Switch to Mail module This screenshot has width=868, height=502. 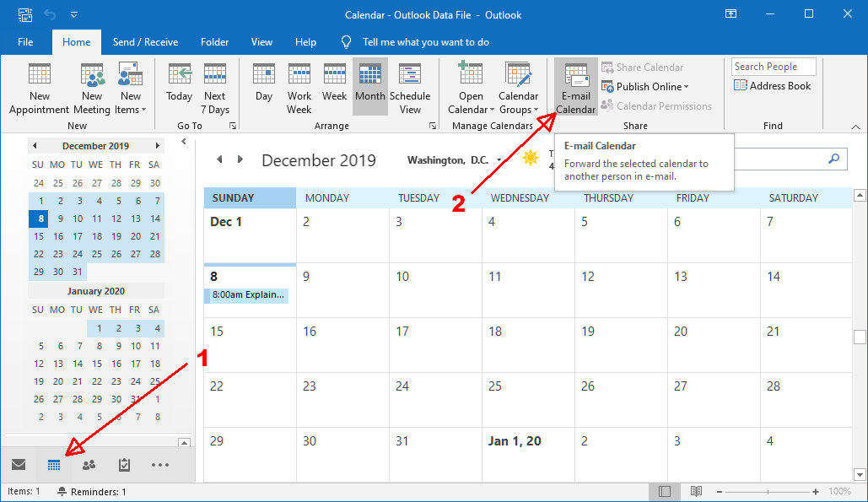(x=19, y=464)
